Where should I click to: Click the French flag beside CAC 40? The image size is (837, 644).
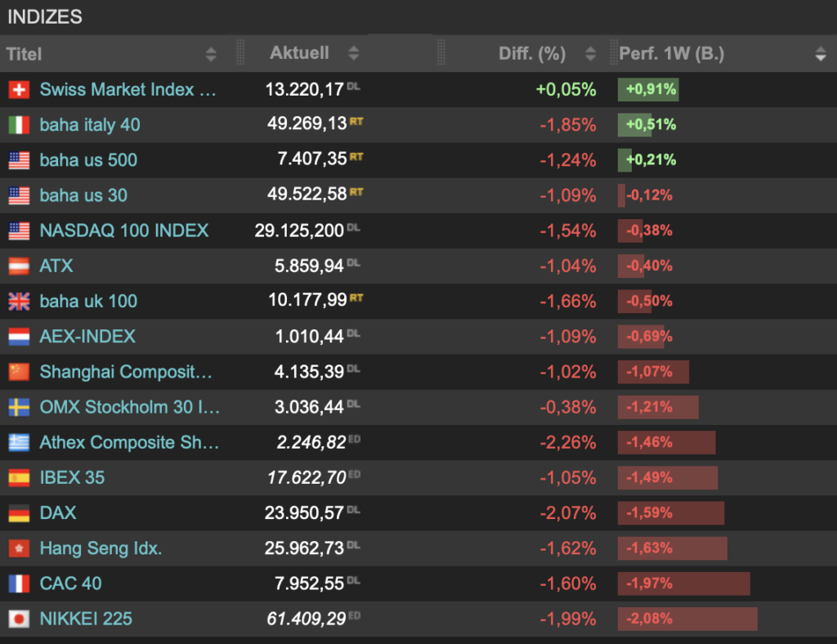(19, 584)
